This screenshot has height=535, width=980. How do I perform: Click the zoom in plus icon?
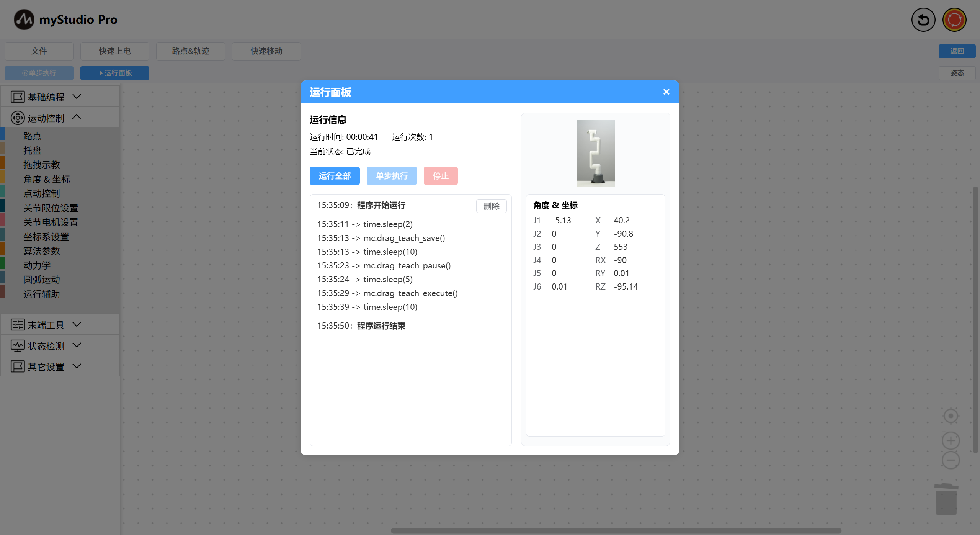click(951, 440)
